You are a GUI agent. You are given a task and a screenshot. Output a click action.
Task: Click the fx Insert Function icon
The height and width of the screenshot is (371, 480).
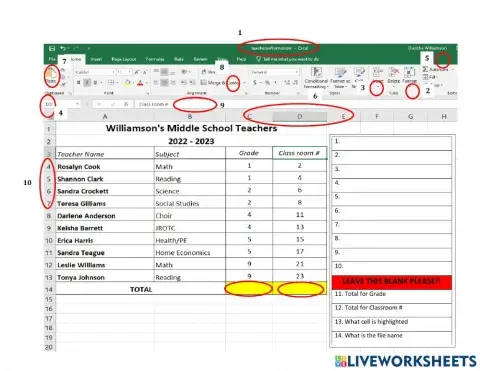click(x=126, y=104)
